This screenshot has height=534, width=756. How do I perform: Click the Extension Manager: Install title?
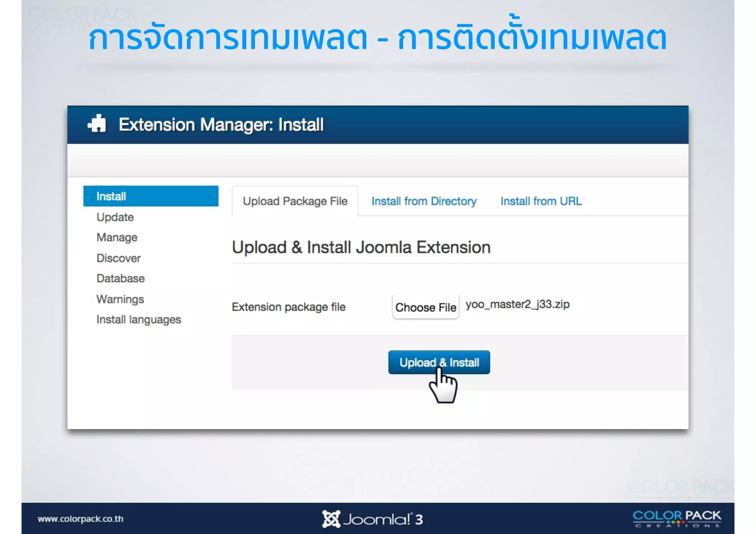pos(221,125)
